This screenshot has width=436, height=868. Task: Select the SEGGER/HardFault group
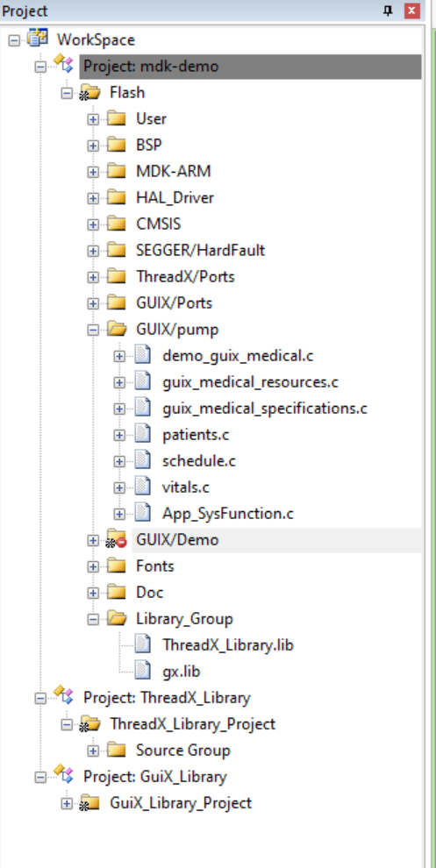point(201,250)
